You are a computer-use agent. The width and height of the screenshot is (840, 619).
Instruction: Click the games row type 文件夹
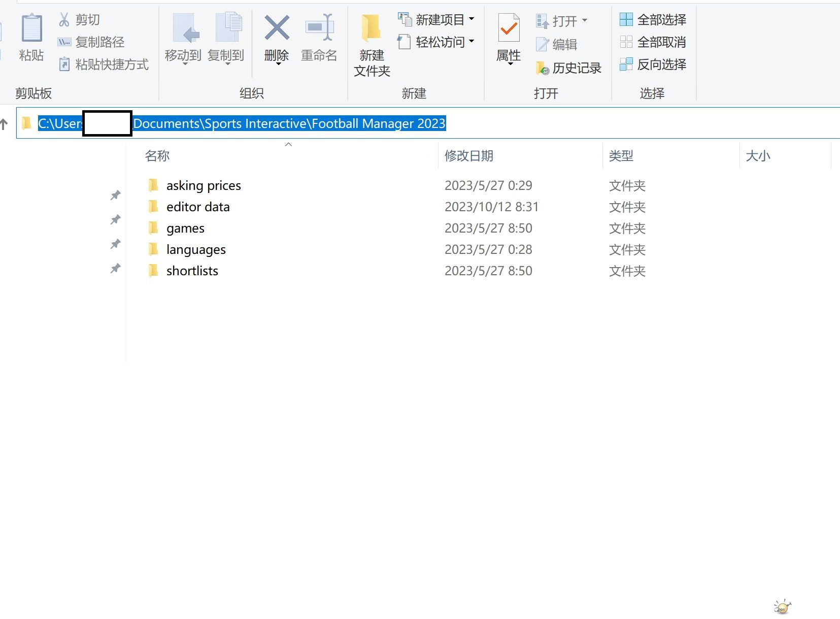627,229
